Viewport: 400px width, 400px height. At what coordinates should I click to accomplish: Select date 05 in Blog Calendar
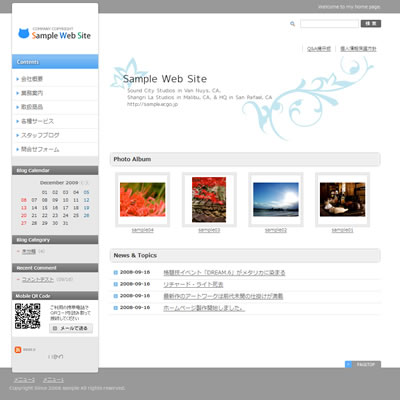87,192
